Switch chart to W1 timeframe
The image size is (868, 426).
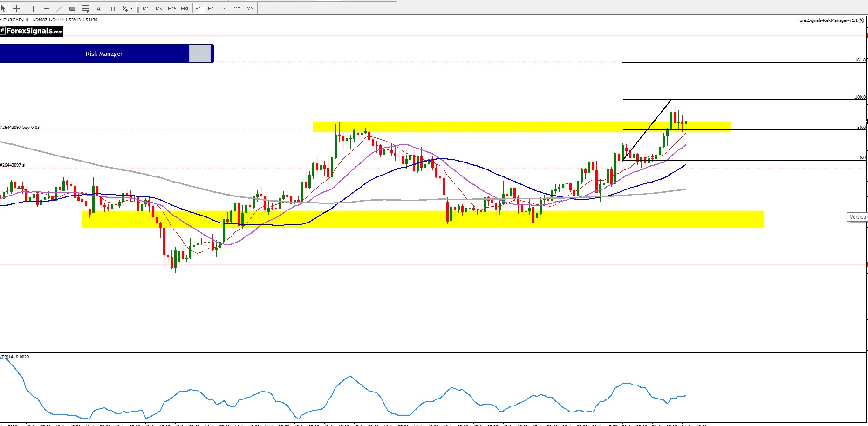[x=238, y=8]
